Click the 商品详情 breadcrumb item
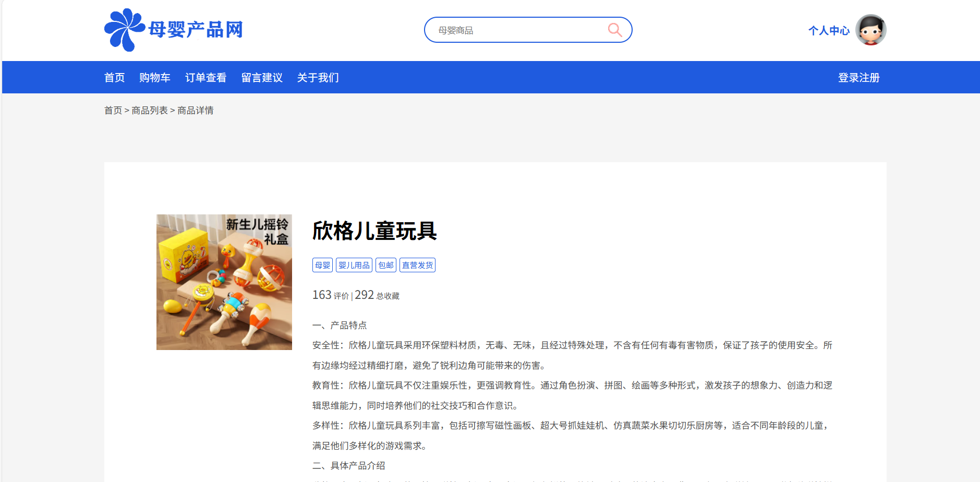 click(x=196, y=111)
